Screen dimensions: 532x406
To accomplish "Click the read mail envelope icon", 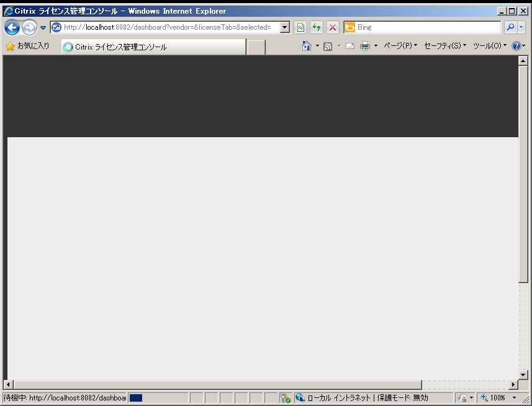I will click(350, 47).
